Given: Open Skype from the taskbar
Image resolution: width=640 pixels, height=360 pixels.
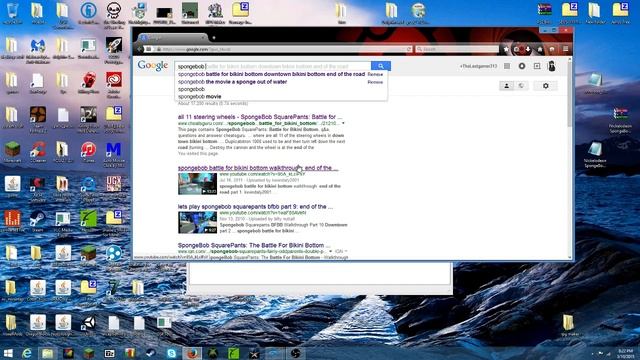Looking at the screenshot, I should [171, 353].
